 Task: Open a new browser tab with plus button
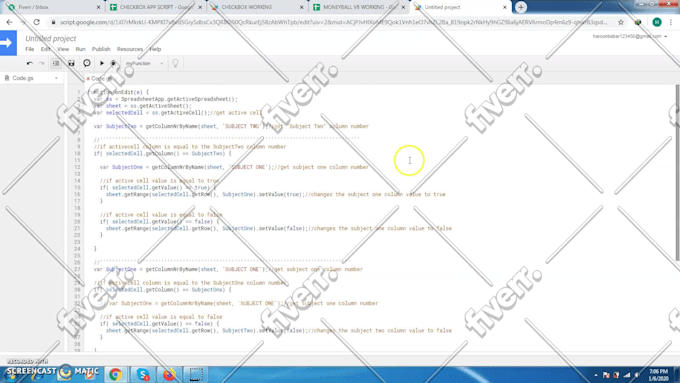click(521, 7)
